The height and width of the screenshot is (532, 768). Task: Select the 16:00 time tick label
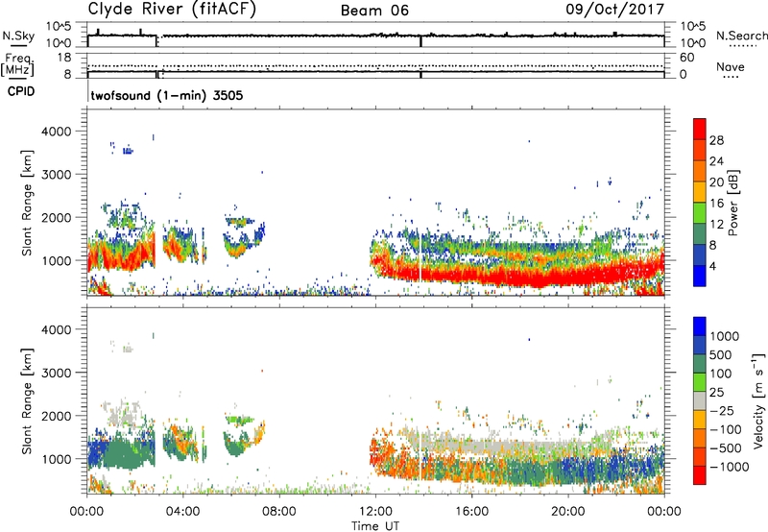tap(471, 512)
